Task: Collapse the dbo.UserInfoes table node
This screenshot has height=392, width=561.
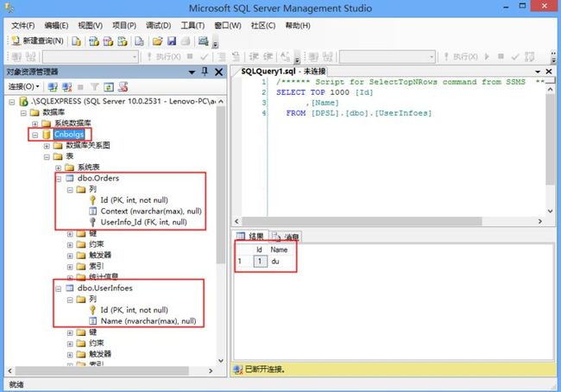Action: pyautogui.click(x=59, y=288)
